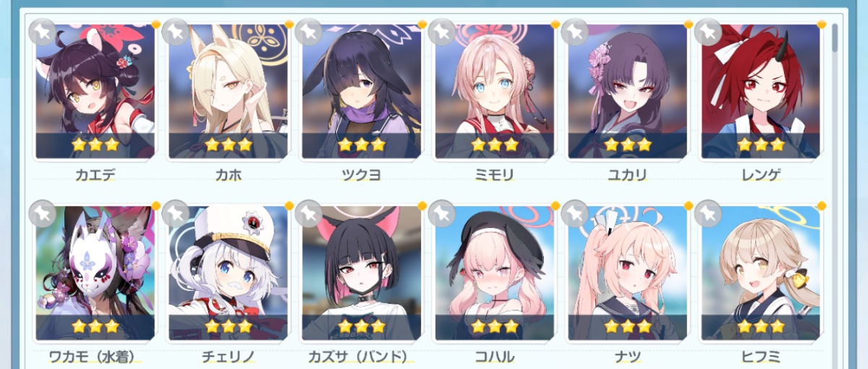The image size is (868, 369).
Task: Click pin icon on カズサ（バンド） portrait
Action: (x=308, y=213)
